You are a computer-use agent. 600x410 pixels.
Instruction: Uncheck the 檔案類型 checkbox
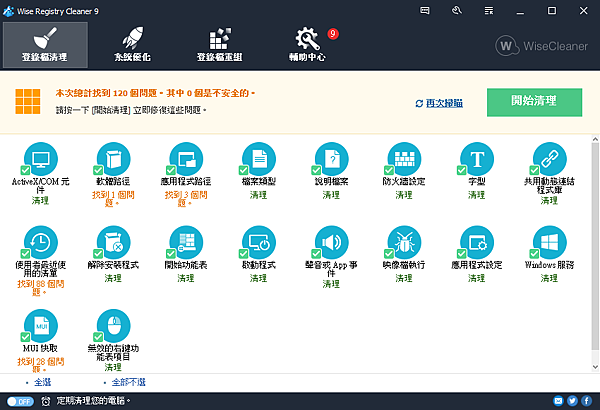point(243,170)
